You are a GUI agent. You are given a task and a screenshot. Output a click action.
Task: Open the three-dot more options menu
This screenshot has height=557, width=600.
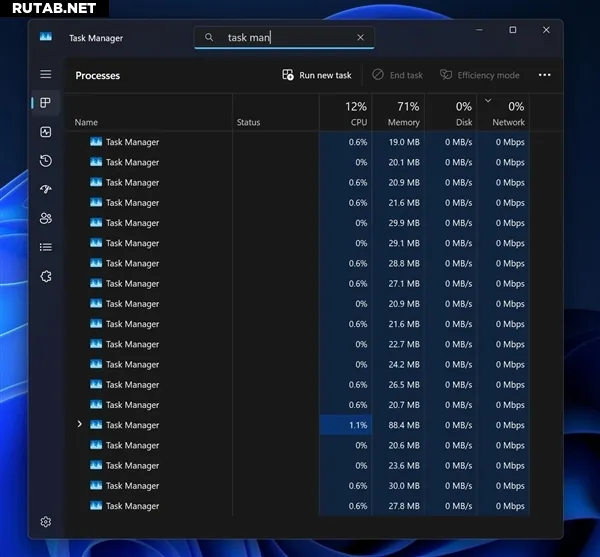coord(544,75)
